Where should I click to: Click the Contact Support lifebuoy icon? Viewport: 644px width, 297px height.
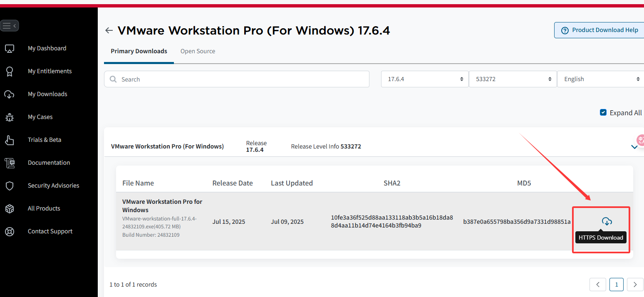click(x=10, y=232)
